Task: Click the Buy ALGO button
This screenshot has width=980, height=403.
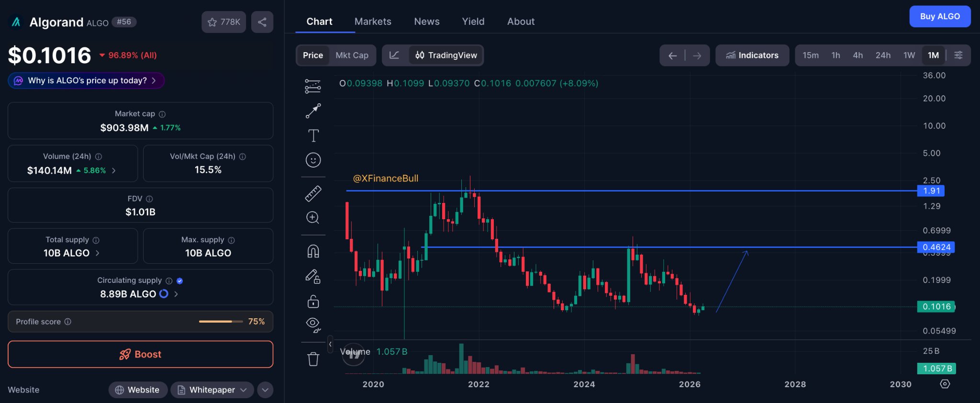Action: 940,16
